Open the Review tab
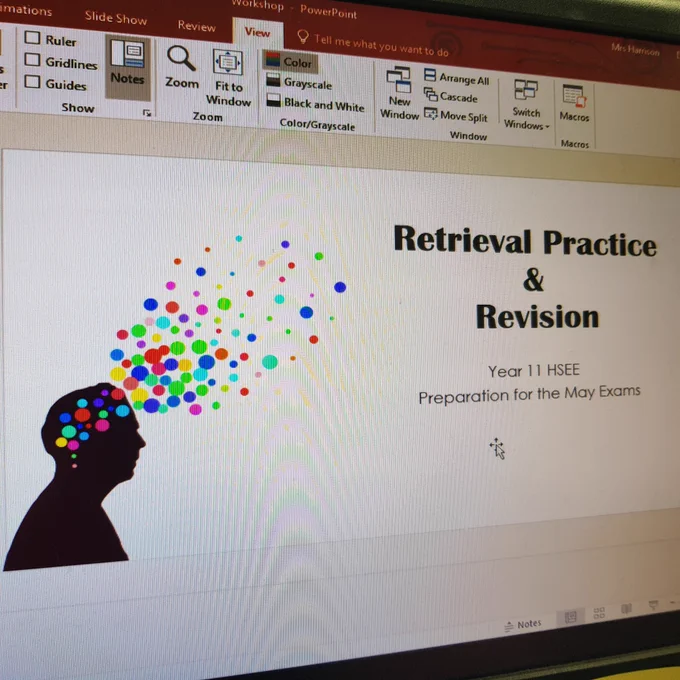680x680 pixels. pos(196,26)
